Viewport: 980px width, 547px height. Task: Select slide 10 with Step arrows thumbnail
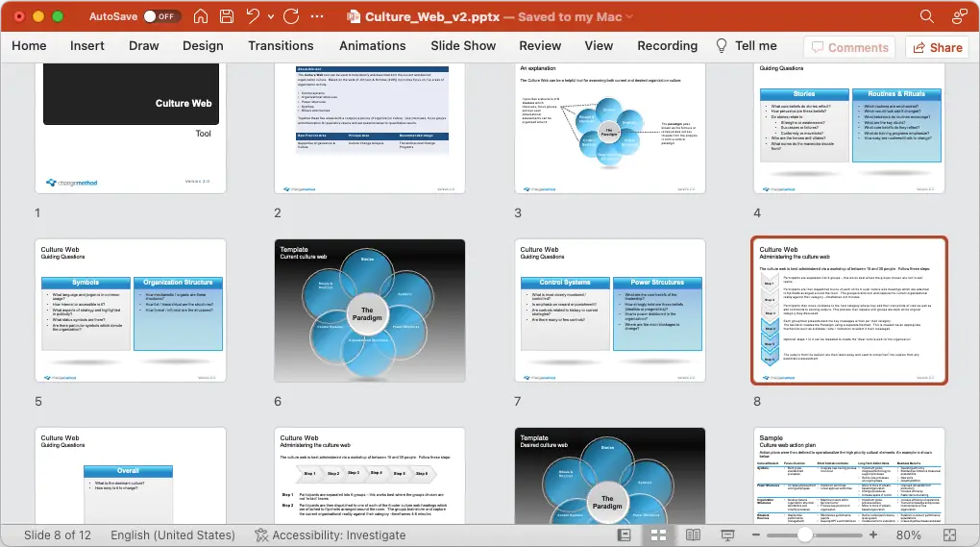(x=369, y=476)
